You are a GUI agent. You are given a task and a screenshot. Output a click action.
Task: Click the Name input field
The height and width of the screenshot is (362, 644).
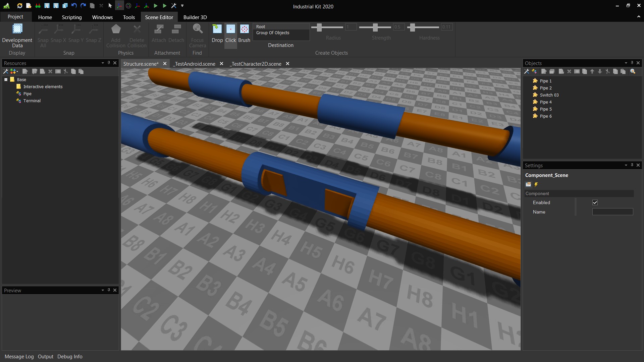[x=612, y=212]
